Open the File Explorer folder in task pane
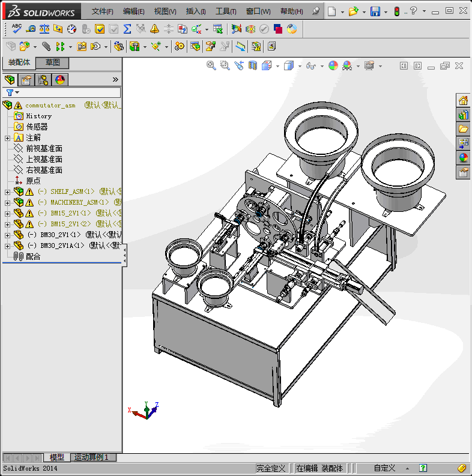Viewport: 472px width, 476px height. [463, 128]
